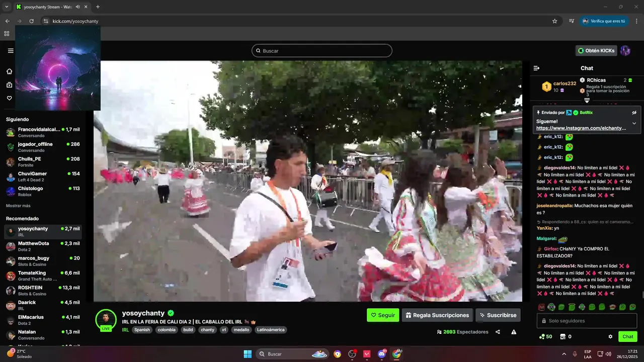Open site information icon in address bar

[45, 21]
